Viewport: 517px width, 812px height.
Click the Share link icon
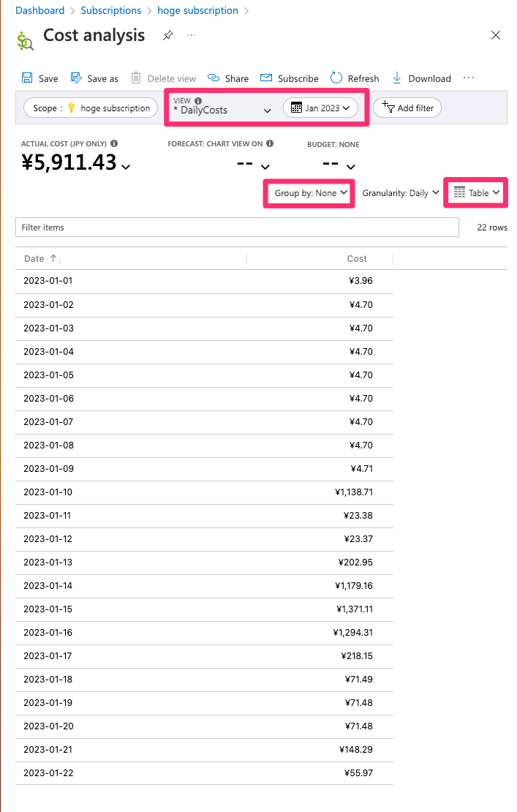coord(214,78)
